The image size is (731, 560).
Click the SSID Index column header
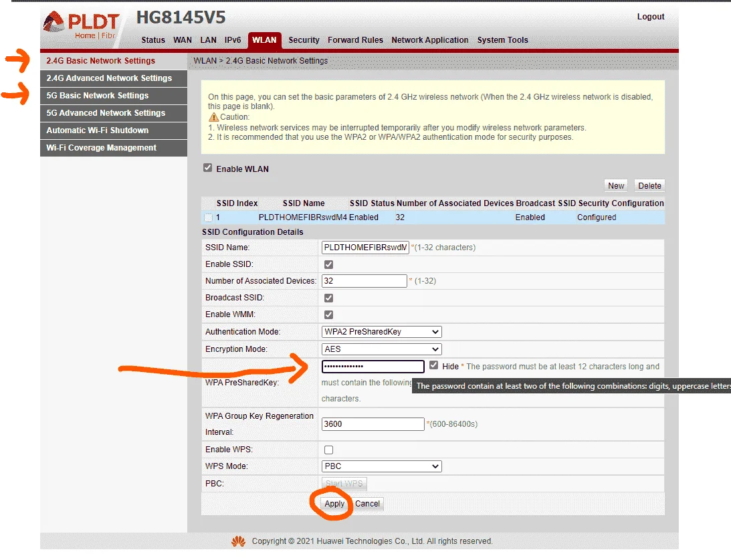(237, 203)
